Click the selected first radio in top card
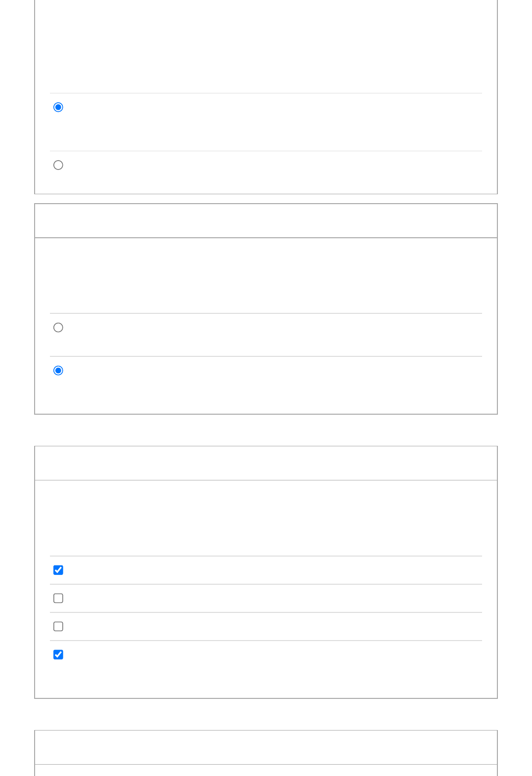532x776 pixels. (x=58, y=107)
